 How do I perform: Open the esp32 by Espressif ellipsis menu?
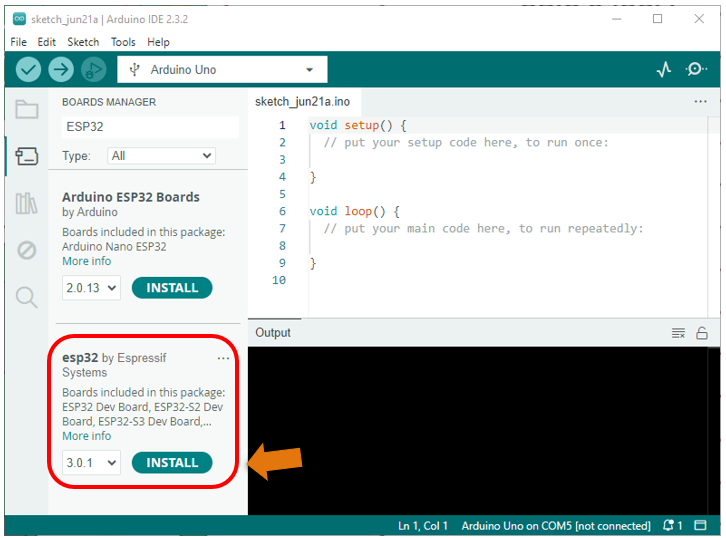223,358
